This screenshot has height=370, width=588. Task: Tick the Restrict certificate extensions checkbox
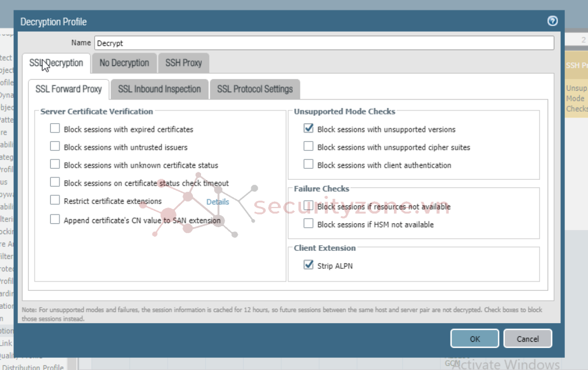55,201
